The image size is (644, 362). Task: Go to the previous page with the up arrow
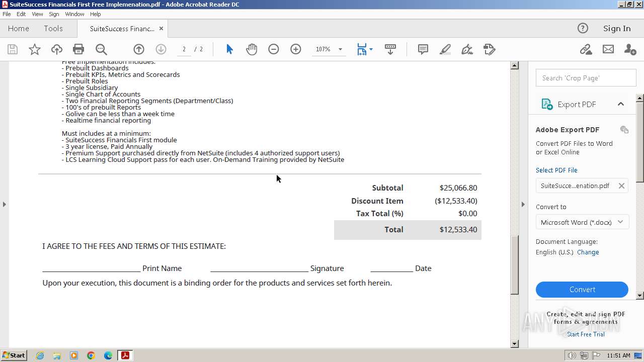coord(139,49)
